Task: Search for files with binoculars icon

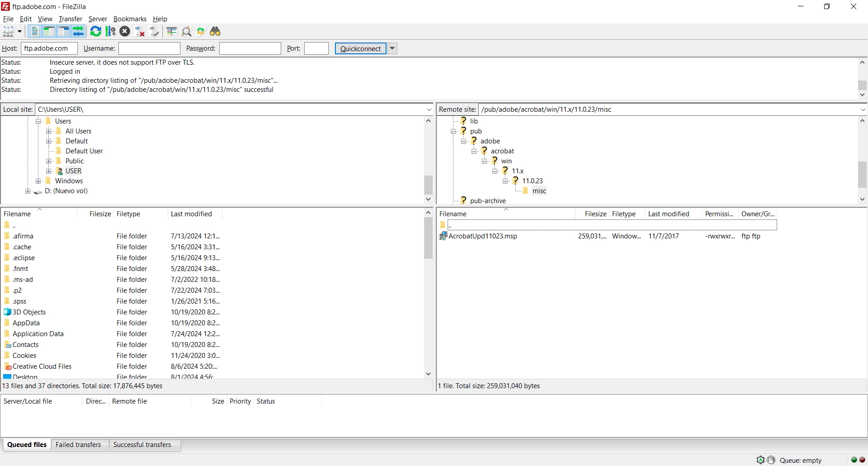Action: (x=215, y=31)
